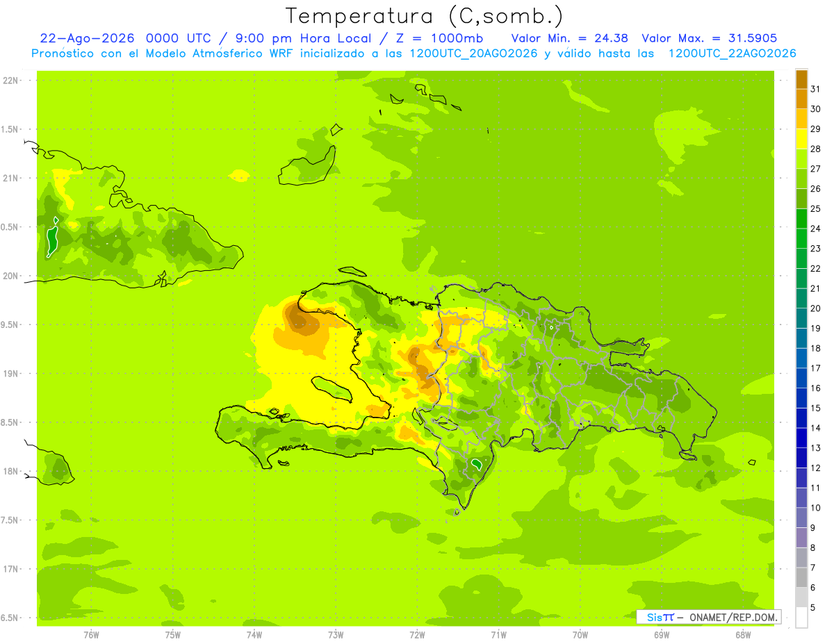
Task: Click the legend value 25
Action: (815, 208)
